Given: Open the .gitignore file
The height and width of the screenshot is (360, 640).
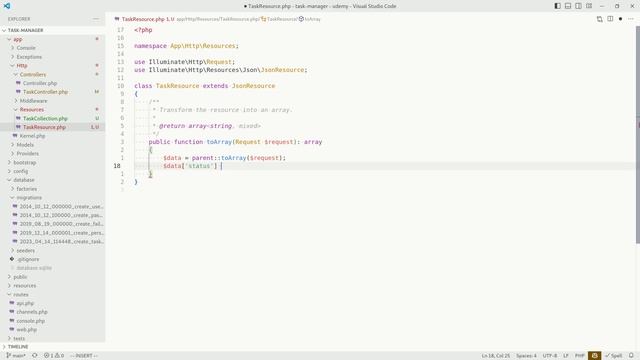Looking at the screenshot, I should pyautogui.click(x=28, y=259).
